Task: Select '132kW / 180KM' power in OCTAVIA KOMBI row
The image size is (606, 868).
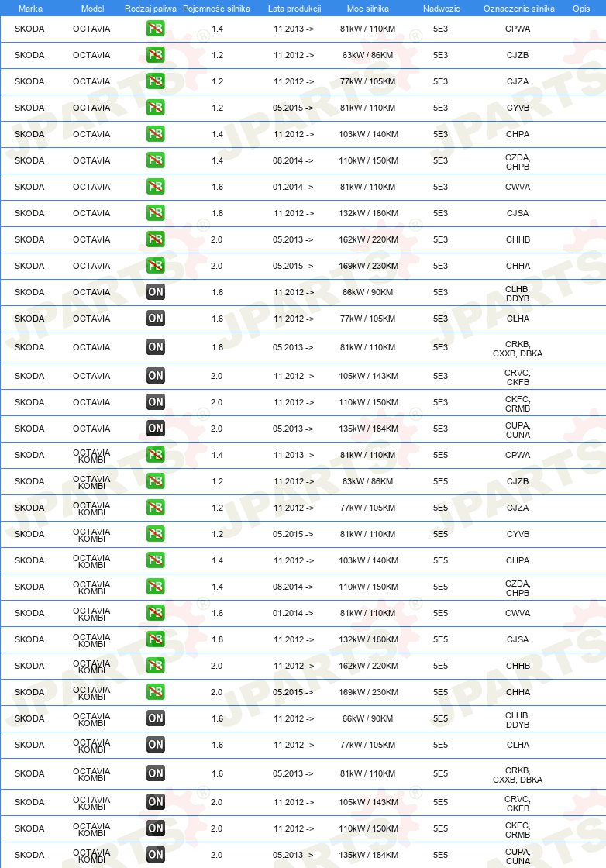Action: 369,639
